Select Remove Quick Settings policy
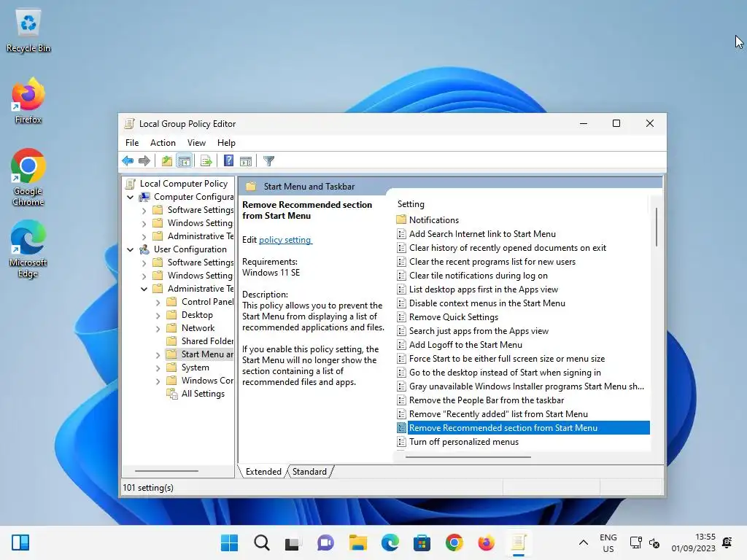Screen dimensions: 747x560 [x=454, y=316]
